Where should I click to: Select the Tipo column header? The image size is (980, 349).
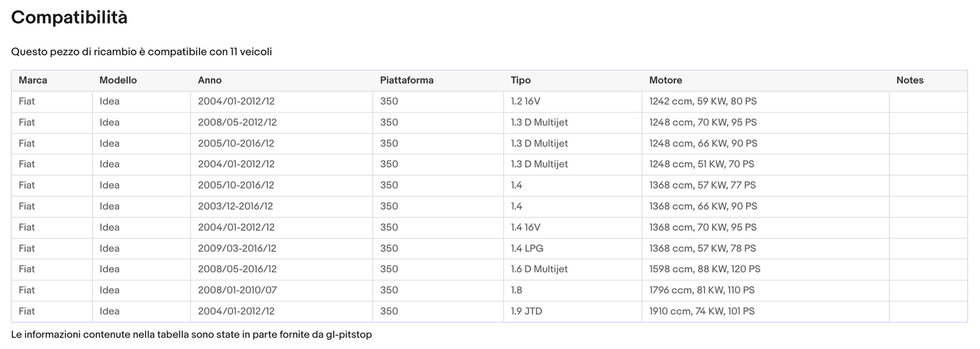pos(521,80)
